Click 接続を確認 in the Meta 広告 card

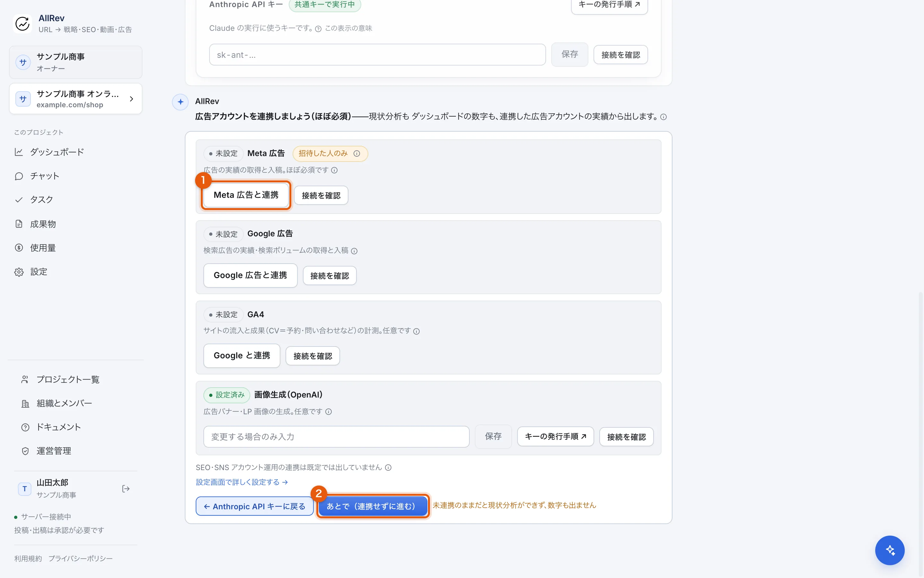point(321,195)
